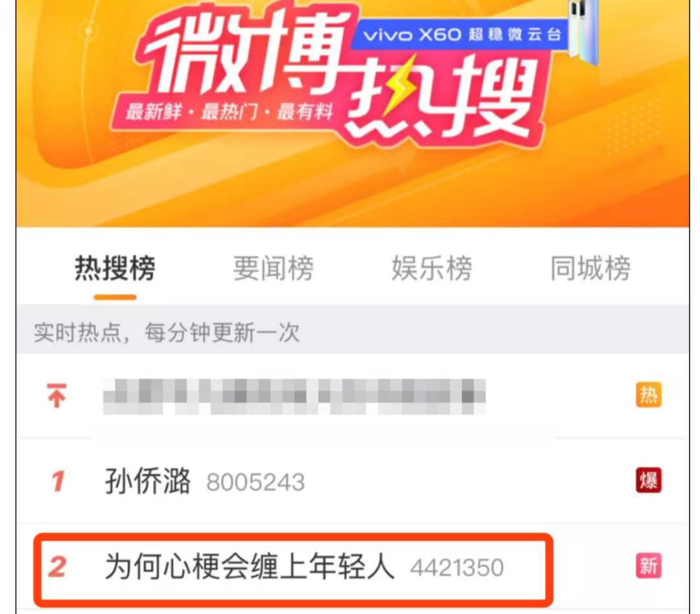Image resolution: width=700 pixels, height=614 pixels.
Task: Switch to the 娱乐榜 tab
Action: point(432,269)
